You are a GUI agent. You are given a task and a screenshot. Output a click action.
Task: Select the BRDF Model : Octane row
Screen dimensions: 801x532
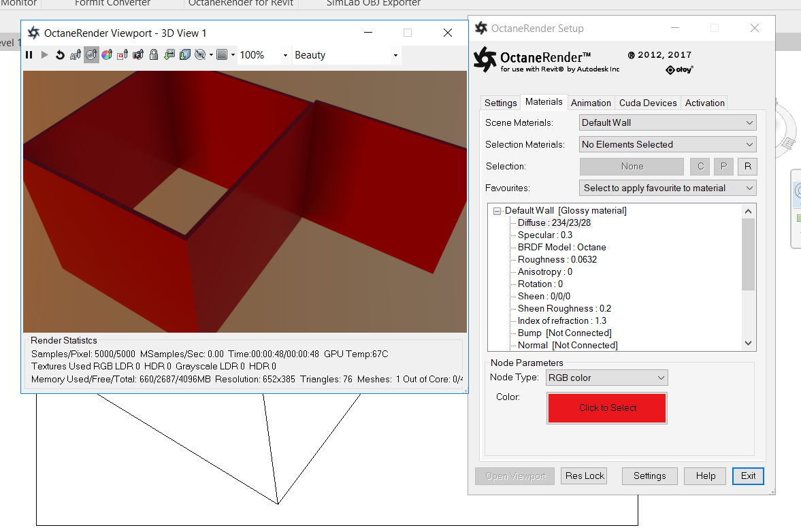coord(561,247)
